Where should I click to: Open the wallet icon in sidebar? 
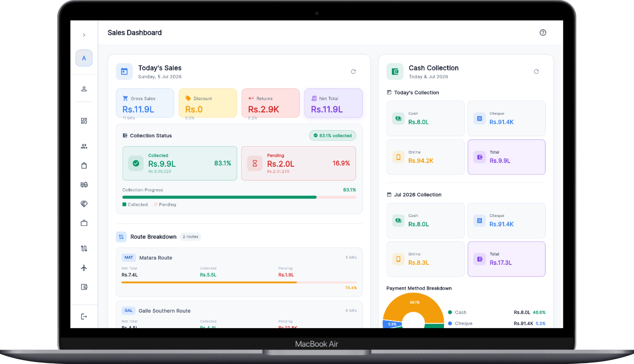click(x=84, y=287)
